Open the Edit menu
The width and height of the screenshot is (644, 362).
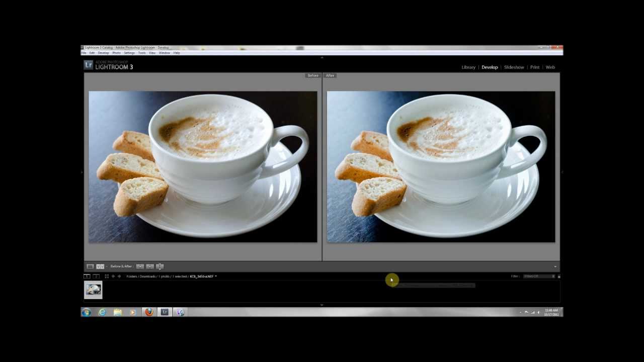[x=92, y=53]
